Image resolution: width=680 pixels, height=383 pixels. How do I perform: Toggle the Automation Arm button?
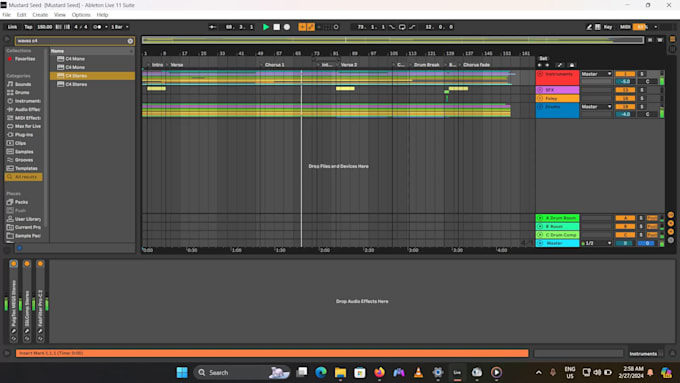click(x=311, y=27)
